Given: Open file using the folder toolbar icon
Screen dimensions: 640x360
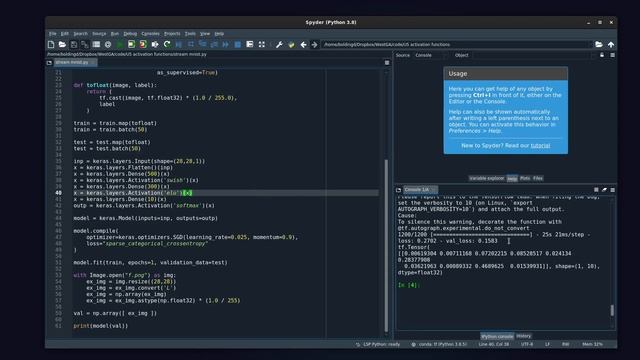Looking at the screenshot, I should coord(62,44).
